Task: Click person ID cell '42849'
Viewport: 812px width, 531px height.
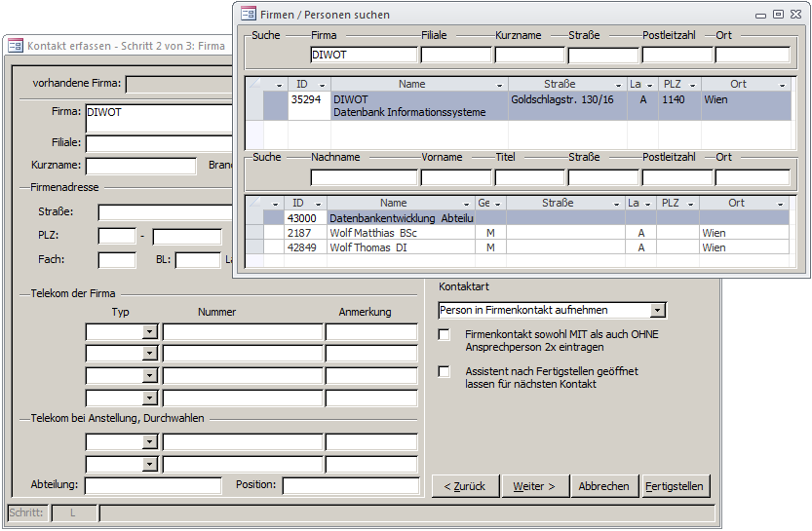Action: coord(305,247)
